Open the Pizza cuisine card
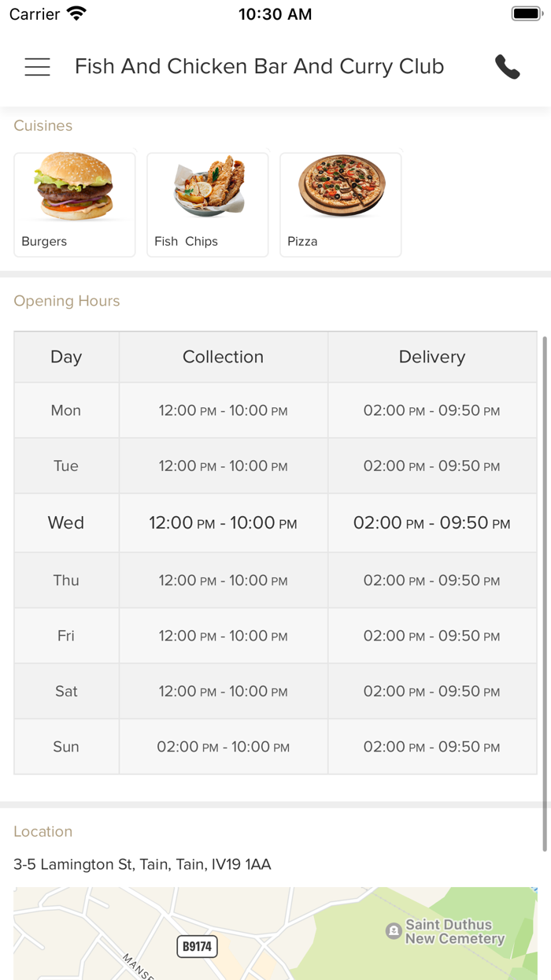The image size is (551, 980). [x=341, y=205]
